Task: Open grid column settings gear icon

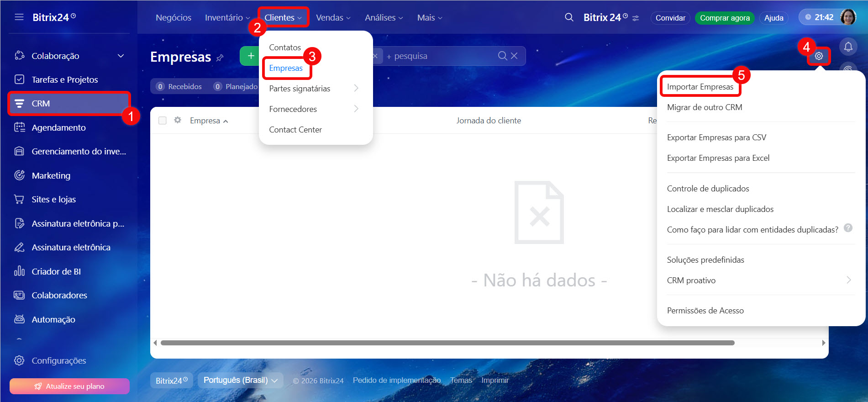Action: 178,120
